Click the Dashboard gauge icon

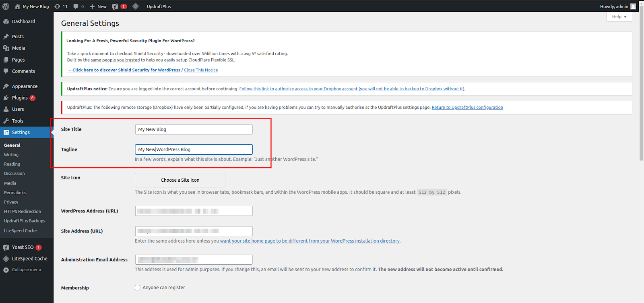(6, 21)
